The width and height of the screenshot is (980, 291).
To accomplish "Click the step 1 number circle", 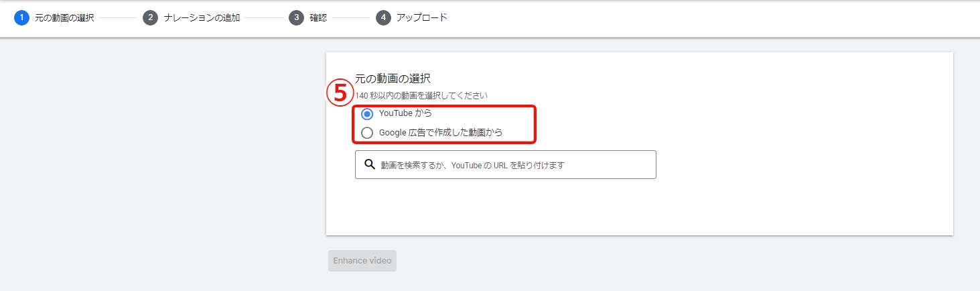I will (x=21, y=18).
